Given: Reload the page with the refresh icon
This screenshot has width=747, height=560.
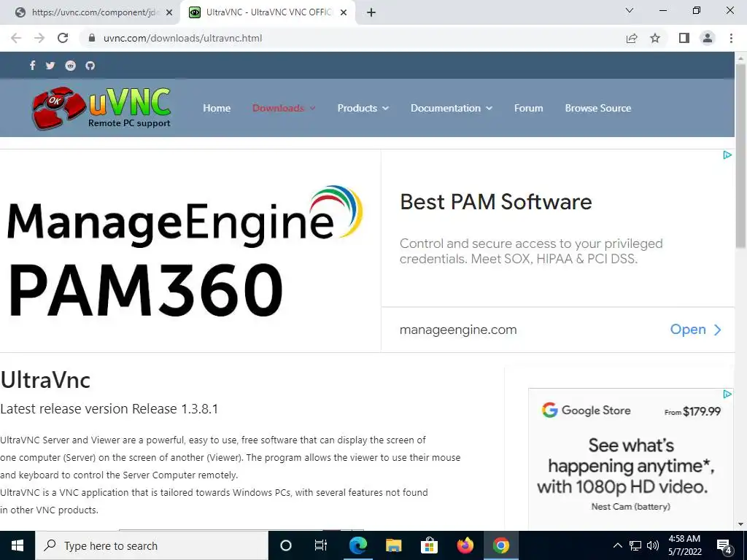Looking at the screenshot, I should pyautogui.click(x=63, y=38).
